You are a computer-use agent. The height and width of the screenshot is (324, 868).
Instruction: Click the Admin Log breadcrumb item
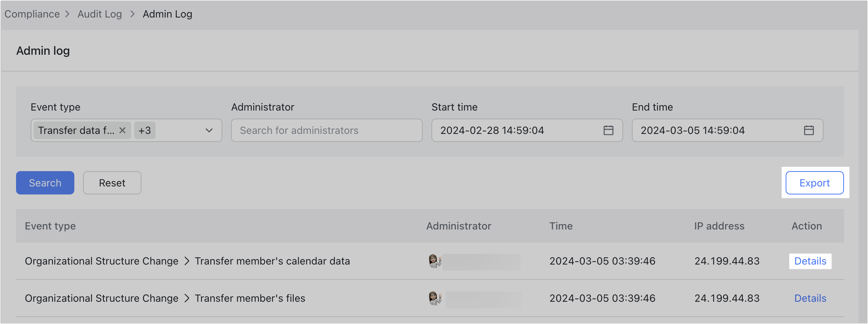pos(167,14)
